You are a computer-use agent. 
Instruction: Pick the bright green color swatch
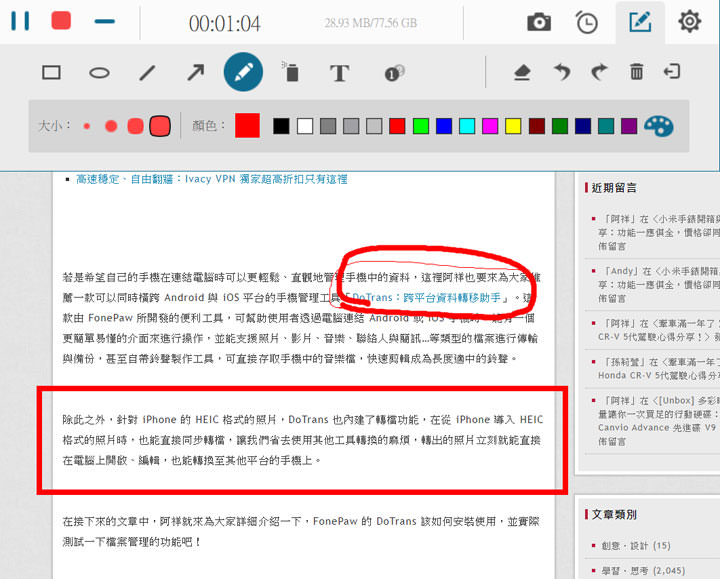pos(421,126)
